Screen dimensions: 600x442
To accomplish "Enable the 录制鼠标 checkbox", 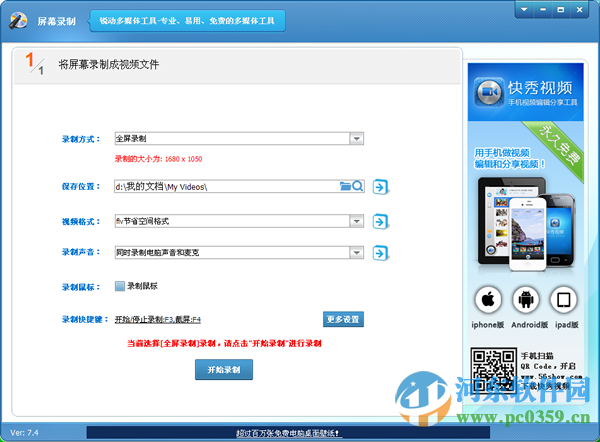I will [120, 286].
